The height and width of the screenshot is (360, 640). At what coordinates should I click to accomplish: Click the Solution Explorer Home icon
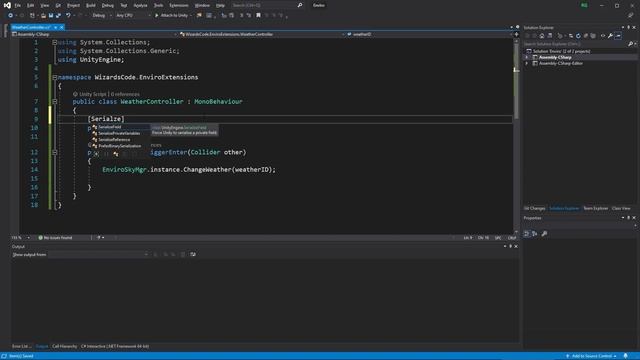pyautogui.click(x=542, y=36)
